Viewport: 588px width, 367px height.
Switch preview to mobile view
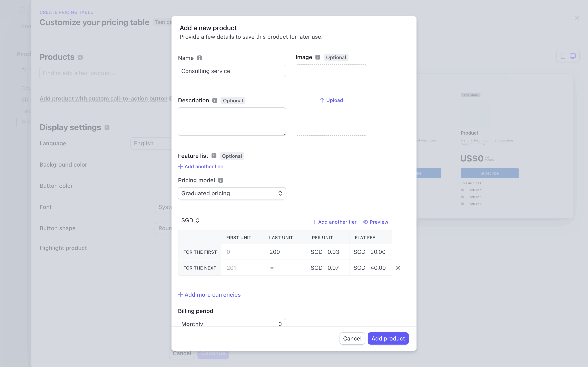[x=563, y=56]
